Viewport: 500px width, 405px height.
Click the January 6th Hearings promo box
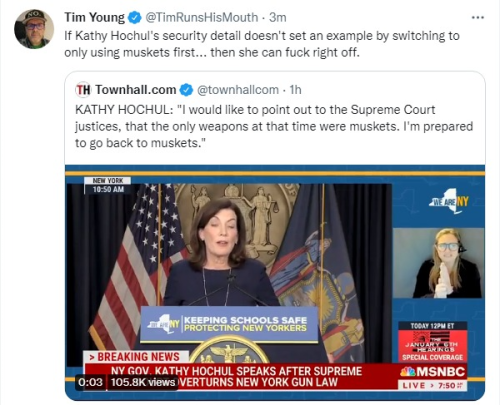click(x=432, y=342)
